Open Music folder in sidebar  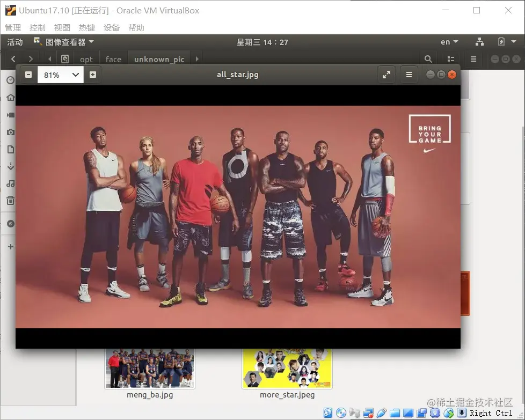11,183
